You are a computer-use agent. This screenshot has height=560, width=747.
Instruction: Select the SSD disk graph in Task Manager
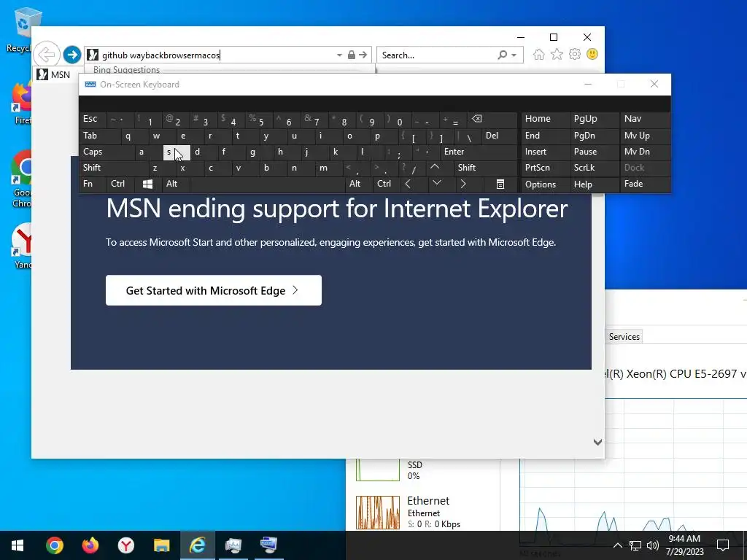pyautogui.click(x=378, y=470)
